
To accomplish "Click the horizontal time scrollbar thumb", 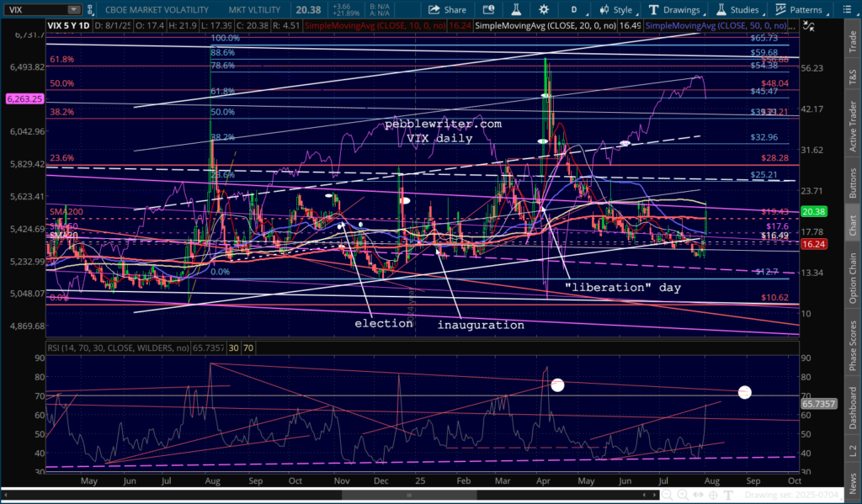I will (x=409, y=496).
